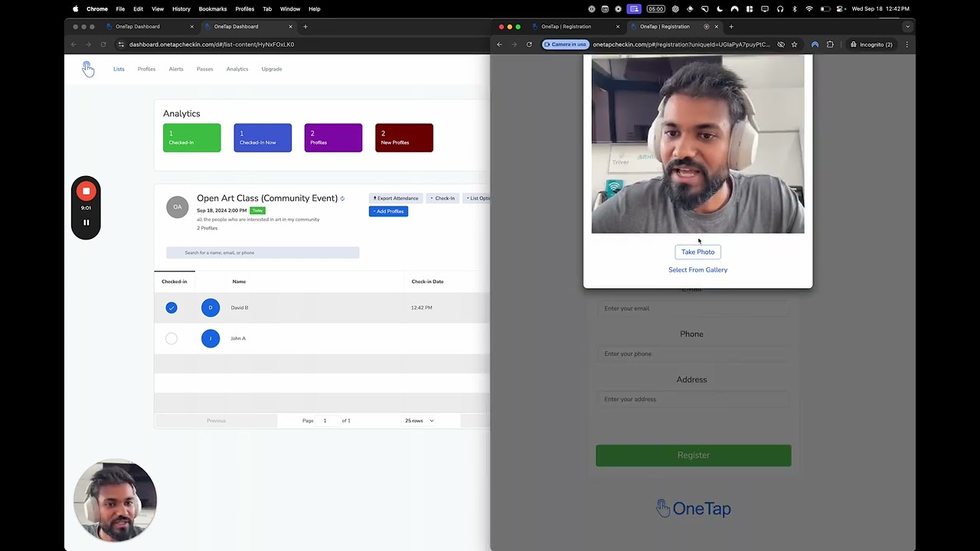The height and width of the screenshot is (551, 980).
Task: Open the Upgrade nav item
Action: pos(272,69)
